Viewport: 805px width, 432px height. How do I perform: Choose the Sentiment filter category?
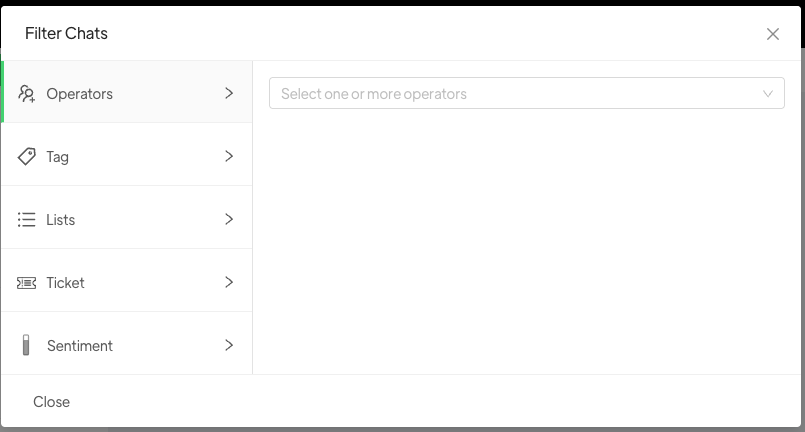(80, 346)
